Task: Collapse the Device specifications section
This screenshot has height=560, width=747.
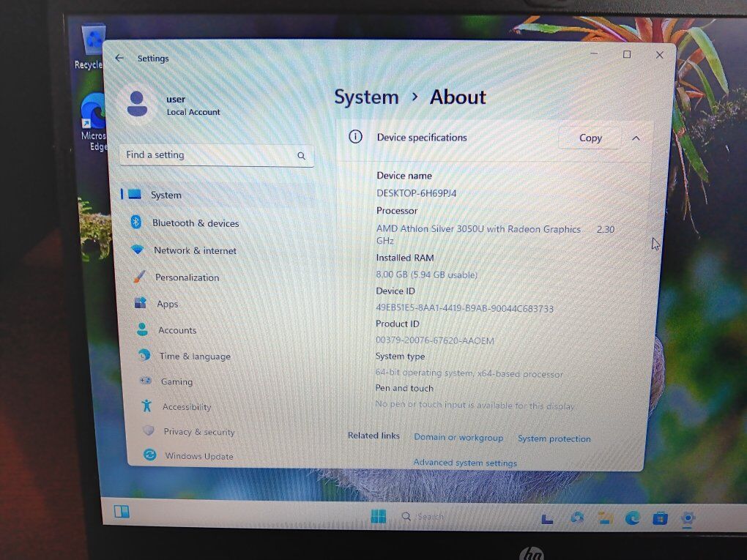Action: coord(636,138)
